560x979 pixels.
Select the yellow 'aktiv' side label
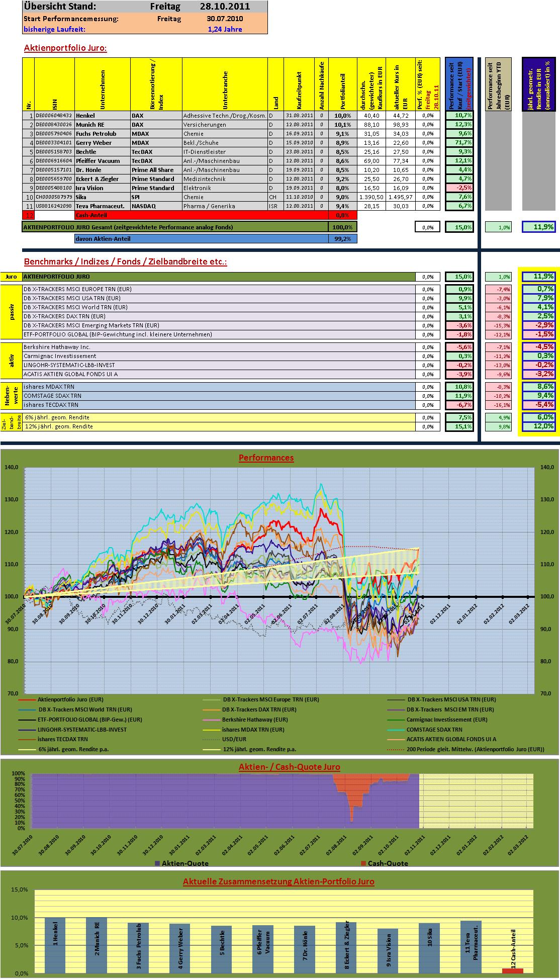12,361
